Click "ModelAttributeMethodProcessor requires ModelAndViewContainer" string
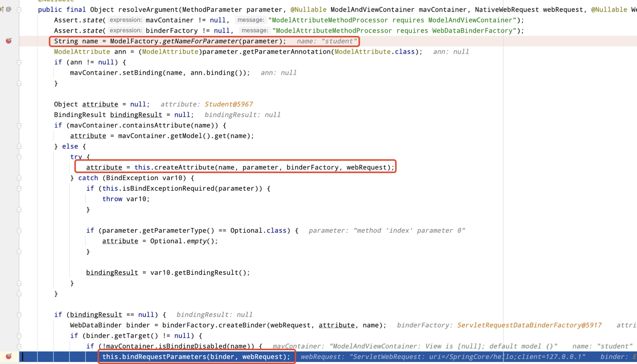637x364 pixels. point(392,20)
